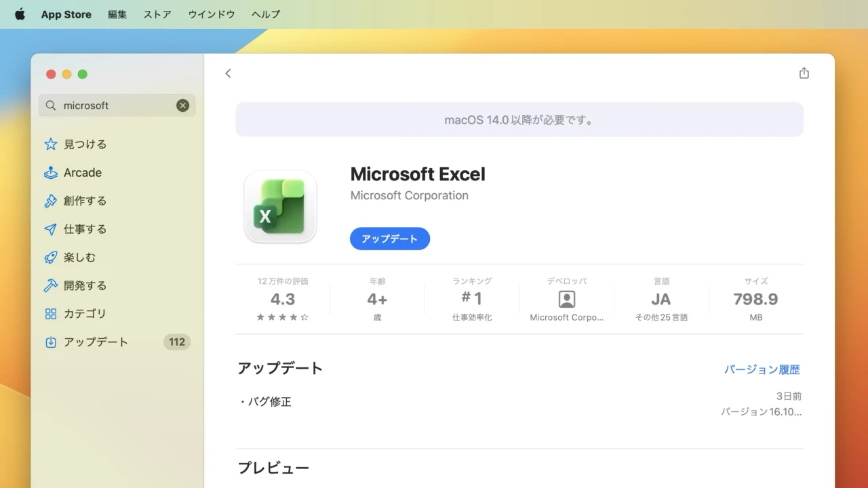Click the share icon at top right

click(x=804, y=73)
